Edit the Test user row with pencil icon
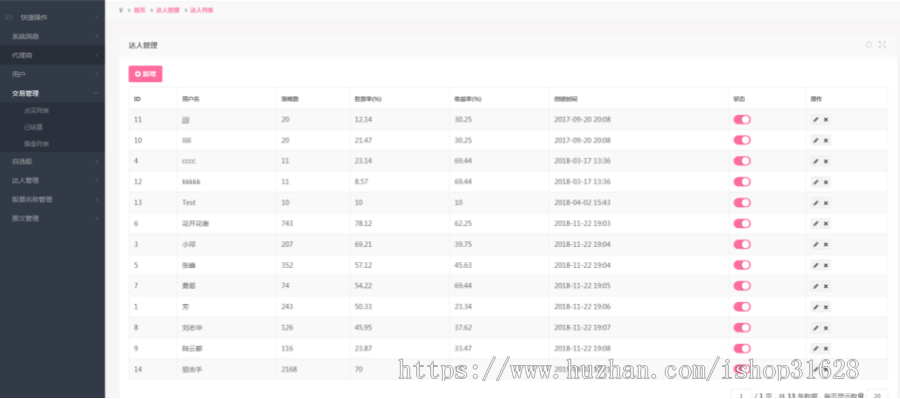 coord(816,203)
